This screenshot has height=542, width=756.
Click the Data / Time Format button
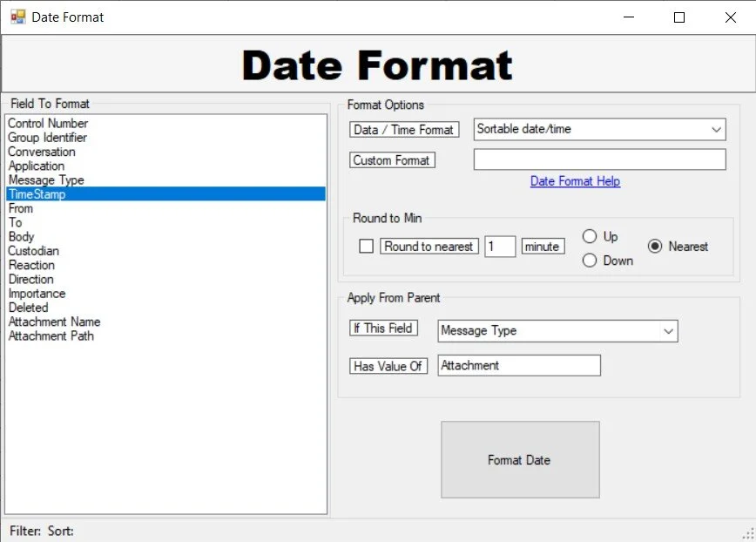[403, 129]
